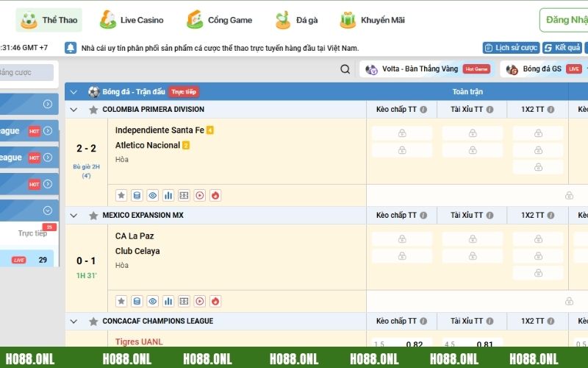Open the Cổng Game tab
Screen dimensions: 588x368
click(x=219, y=20)
